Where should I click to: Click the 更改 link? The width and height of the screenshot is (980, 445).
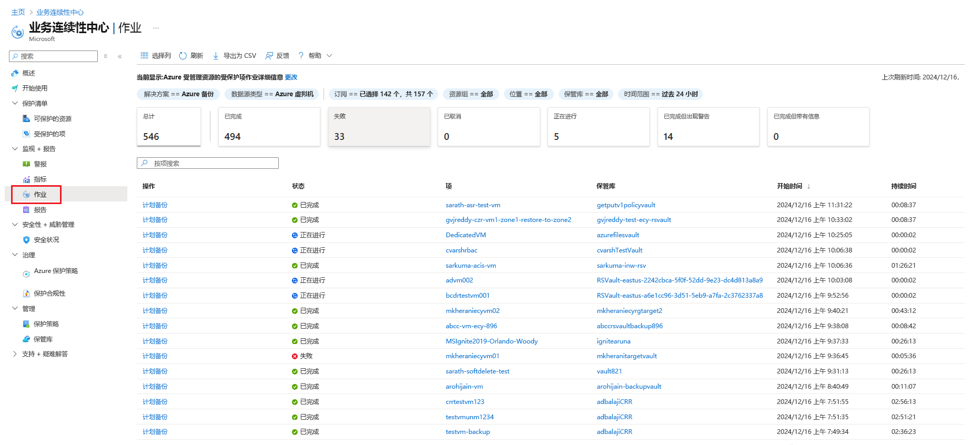[291, 77]
